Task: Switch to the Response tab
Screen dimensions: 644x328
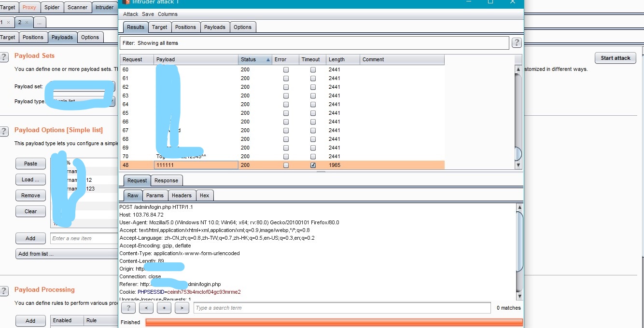Action: [x=166, y=180]
